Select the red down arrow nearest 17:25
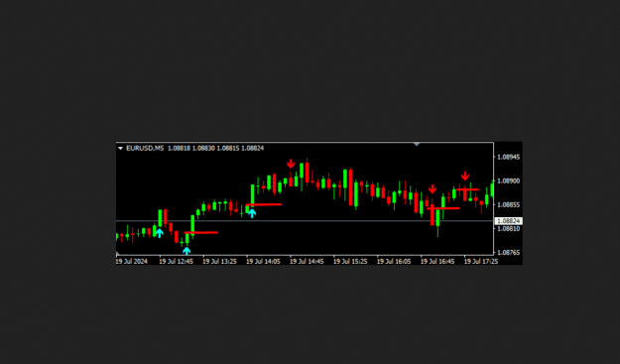The height and width of the screenshot is (364, 620). tap(465, 177)
